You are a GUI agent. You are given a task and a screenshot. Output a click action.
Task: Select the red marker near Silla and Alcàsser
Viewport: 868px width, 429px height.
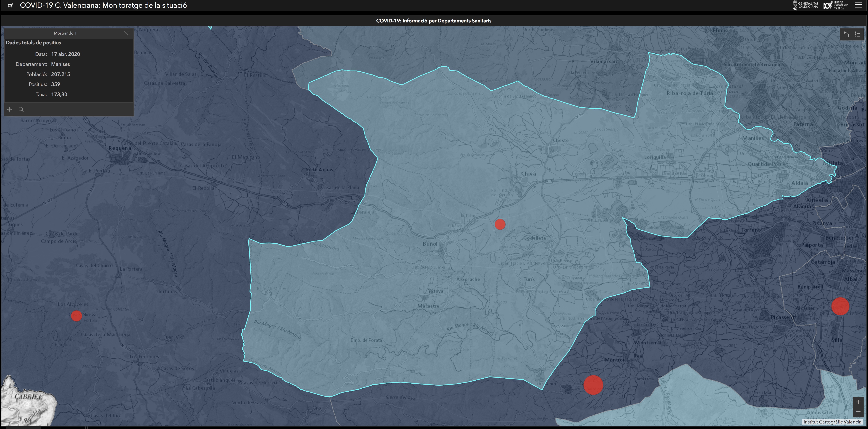click(x=840, y=306)
